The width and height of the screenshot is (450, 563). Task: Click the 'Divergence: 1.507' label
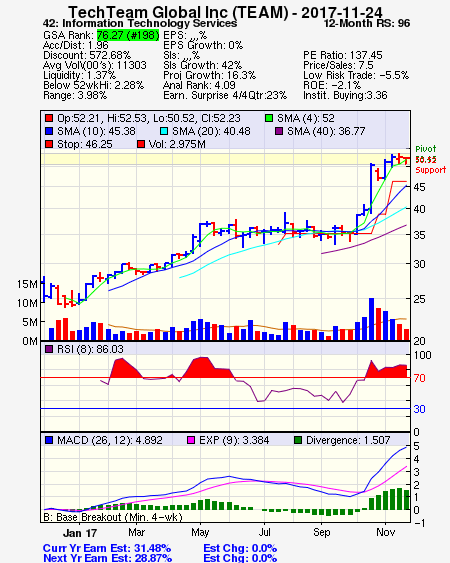pos(348,440)
